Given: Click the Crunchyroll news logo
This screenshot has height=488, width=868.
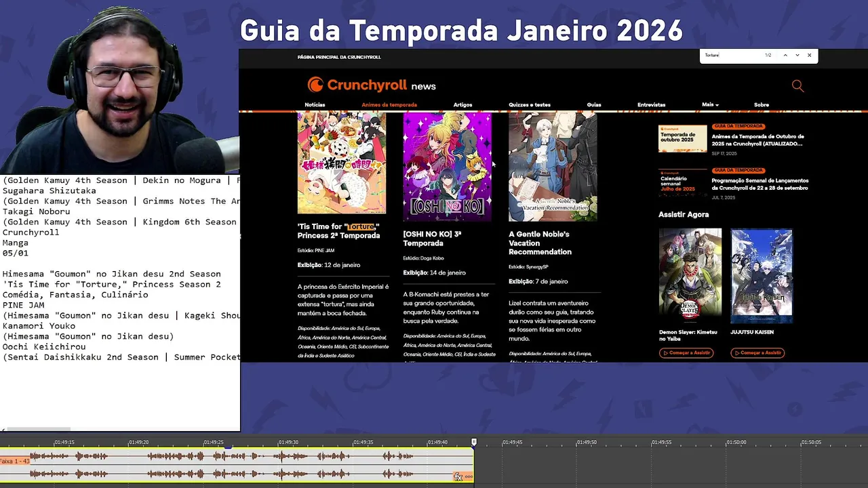Looking at the screenshot, I should click(372, 85).
